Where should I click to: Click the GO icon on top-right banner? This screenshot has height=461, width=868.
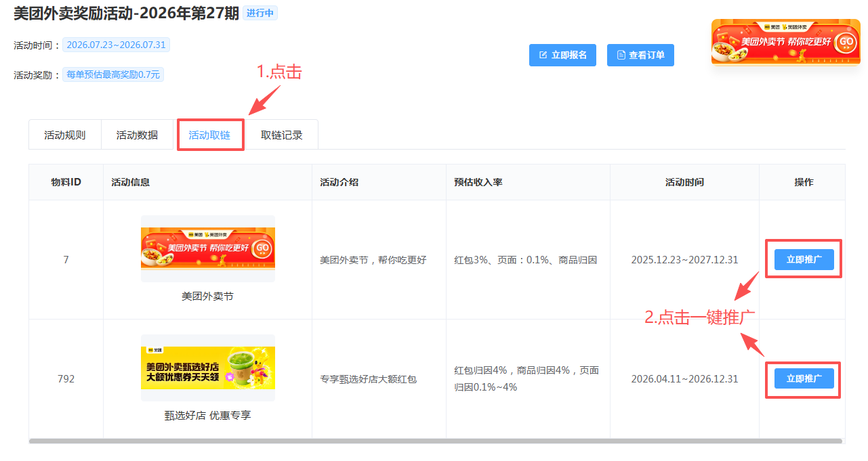pos(846,42)
